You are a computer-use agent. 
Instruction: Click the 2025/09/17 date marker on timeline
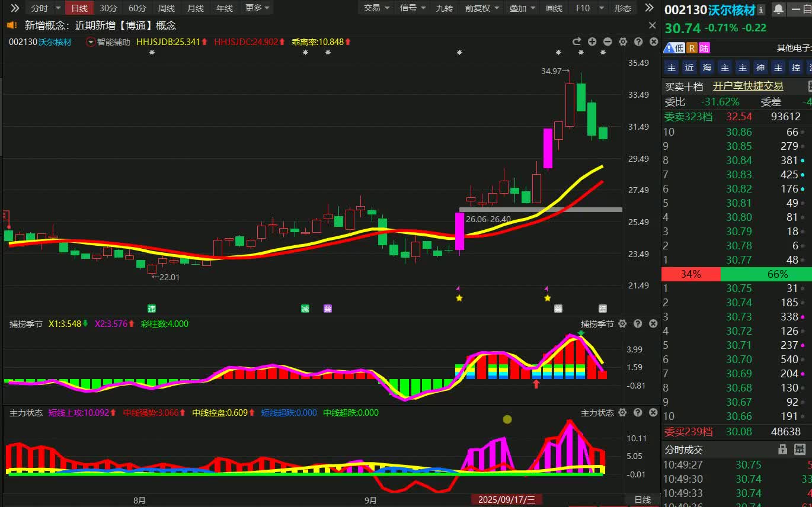pos(507,500)
